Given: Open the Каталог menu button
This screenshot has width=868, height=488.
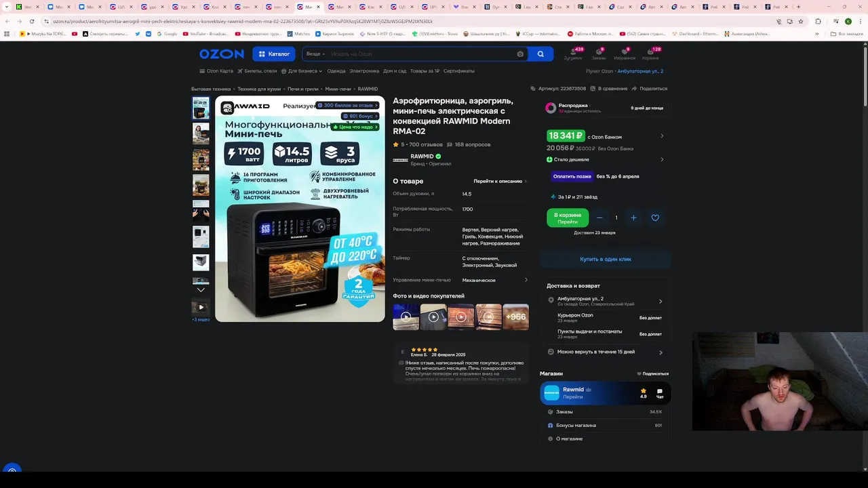Looking at the screenshot, I should [274, 54].
